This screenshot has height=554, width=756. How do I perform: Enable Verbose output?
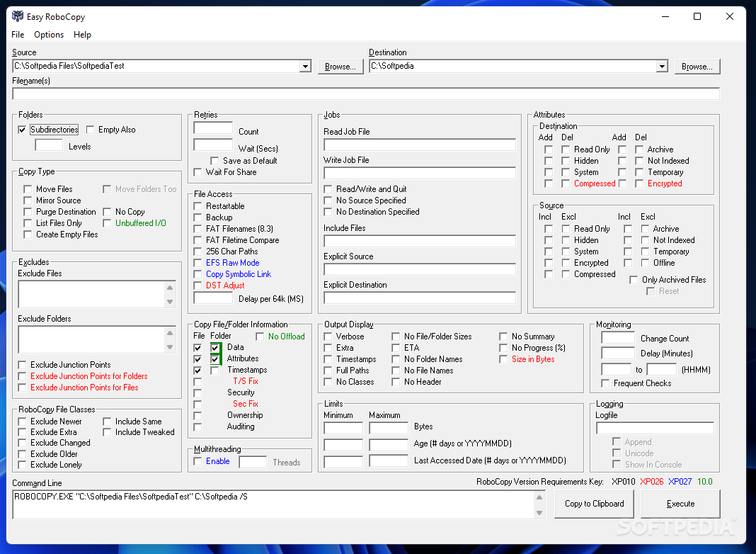pyautogui.click(x=328, y=337)
